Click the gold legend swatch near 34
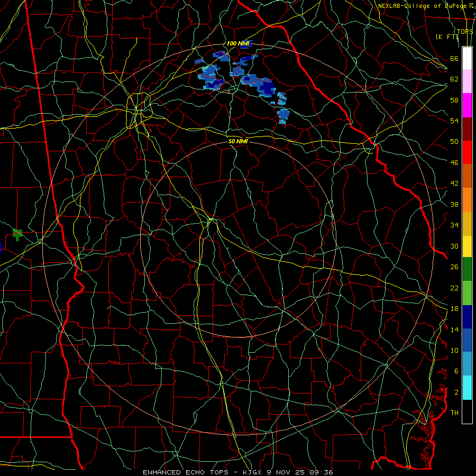Image resolution: width=476 pixels, height=476 pixels. pyautogui.click(x=467, y=224)
